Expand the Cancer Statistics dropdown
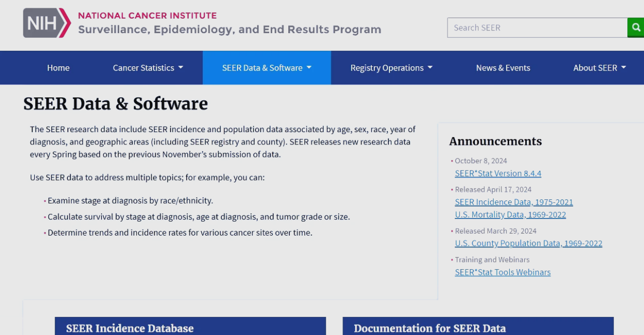This screenshot has height=335, width=644. click(x=148, y=68)
